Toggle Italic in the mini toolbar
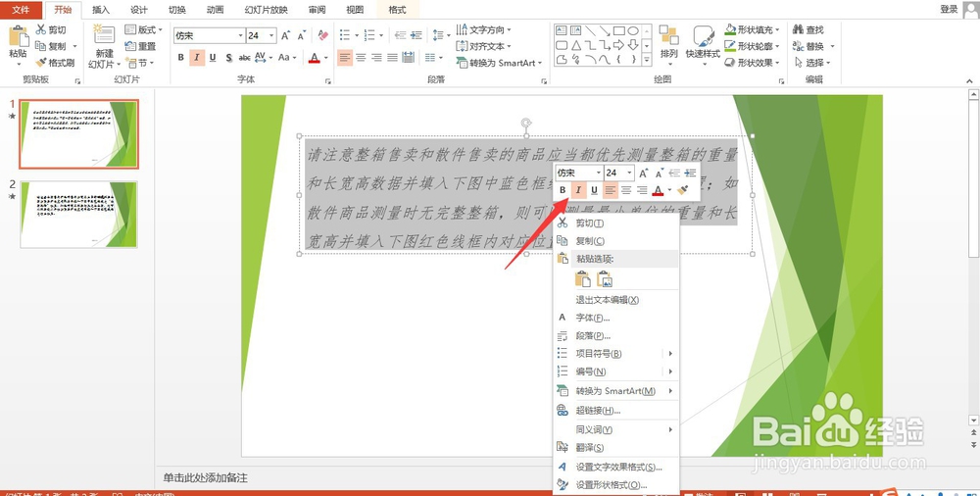The height and width of the screenshot is (496, 980). click(x=579, y=190)
